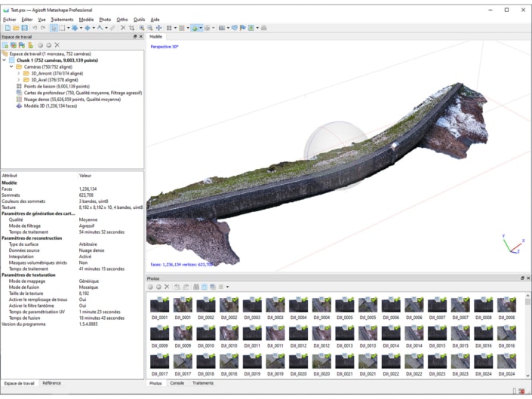Select the Navigation arrow tool
532x399 pixels.
pos(54,28)
